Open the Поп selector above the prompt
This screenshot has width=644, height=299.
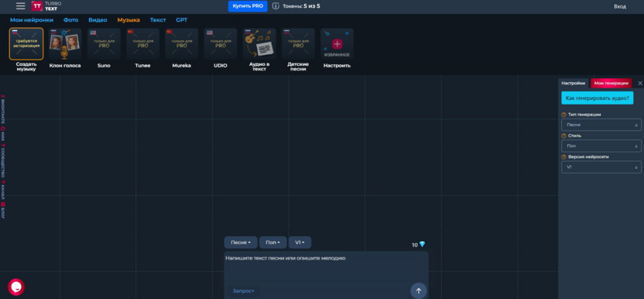[x=272, y=242]
